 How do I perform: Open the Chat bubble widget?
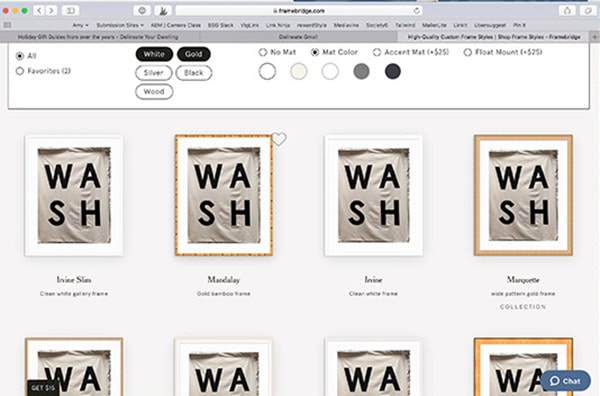pos(566,381)
